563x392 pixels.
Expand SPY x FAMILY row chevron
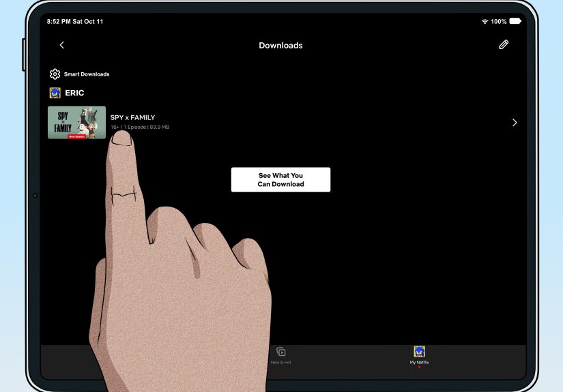coord(515,123)
